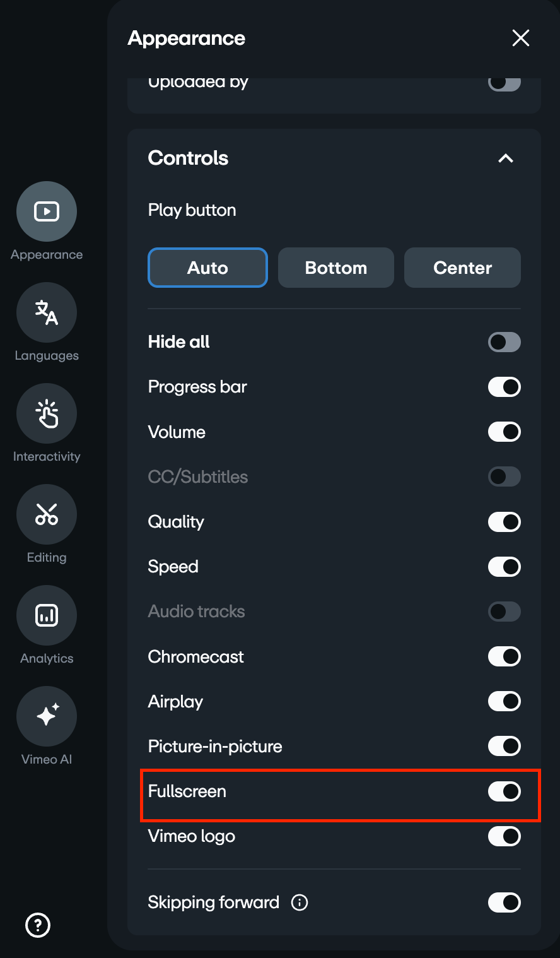This screenshot has height=958, width=560.
Task: Close the Appearance dialog
Action: point(520,38)
